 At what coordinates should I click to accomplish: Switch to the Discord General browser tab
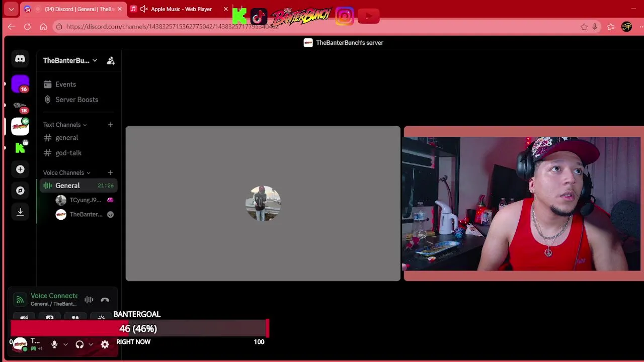(x=74, y=9)
